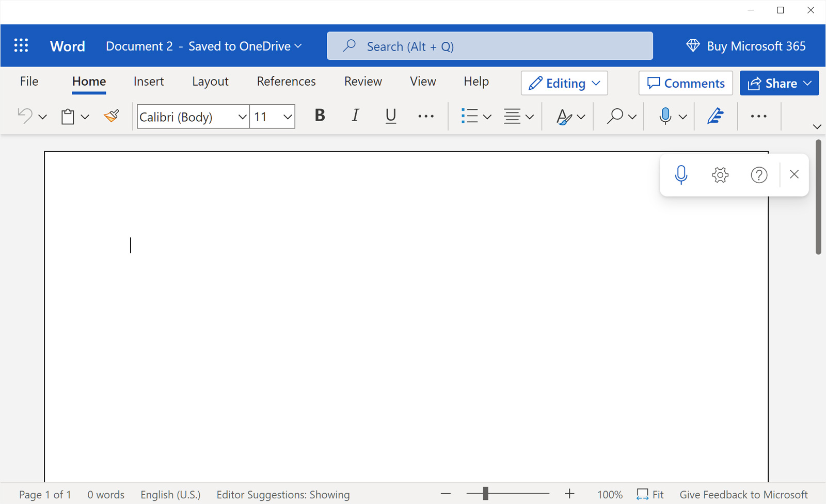The image size is (826, 504).
Task: Click the Paste clipboard icon
Action: pyautogui.click(x=68, y=117)
